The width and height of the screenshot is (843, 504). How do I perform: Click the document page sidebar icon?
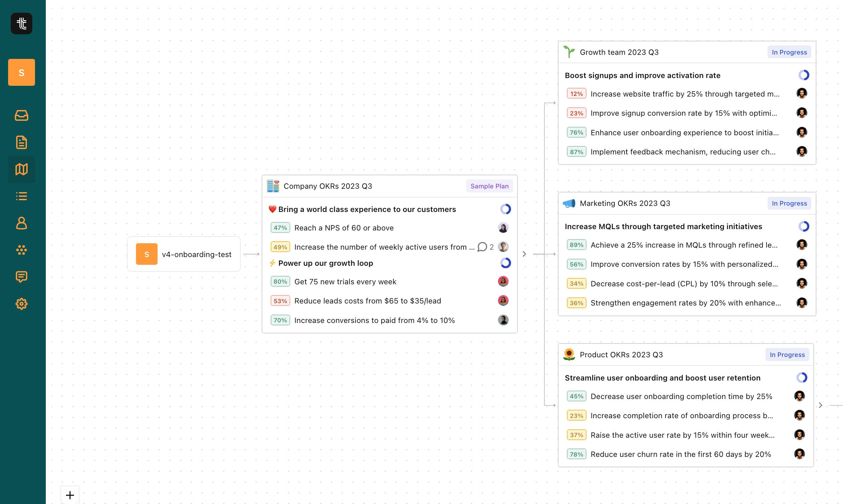pos(22,142)
